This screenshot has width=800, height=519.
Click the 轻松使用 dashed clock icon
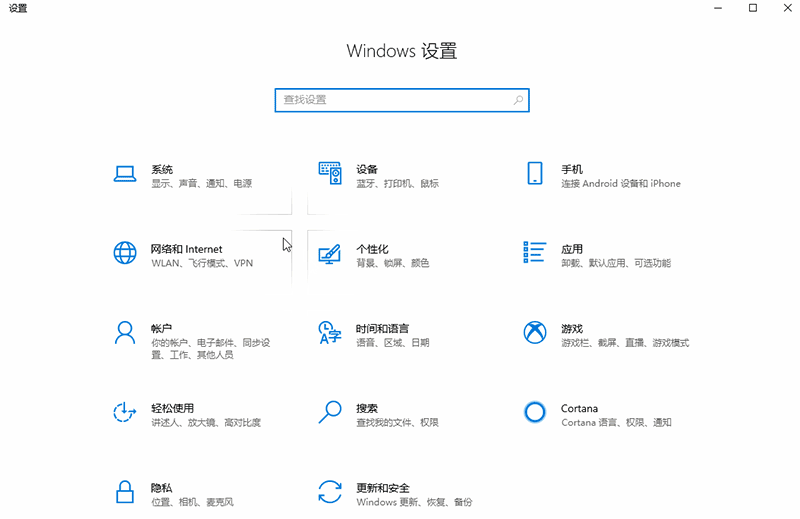(x=124, y=412)
